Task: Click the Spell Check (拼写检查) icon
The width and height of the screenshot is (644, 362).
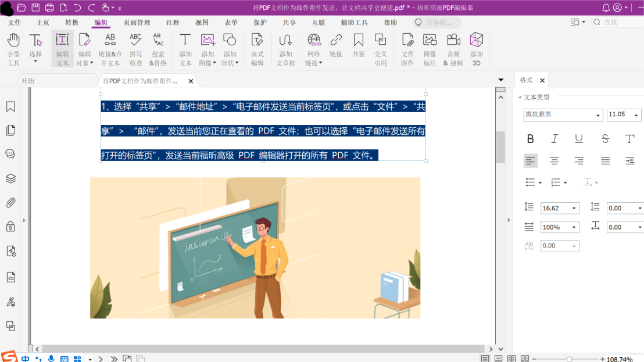Action: click(x=135, y=49)
